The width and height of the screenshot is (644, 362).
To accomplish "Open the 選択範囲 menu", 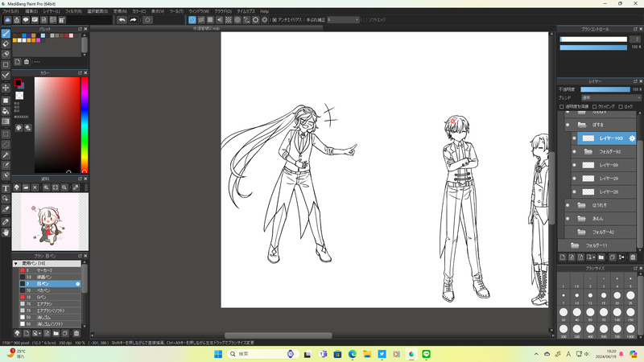I will (97, 11).
